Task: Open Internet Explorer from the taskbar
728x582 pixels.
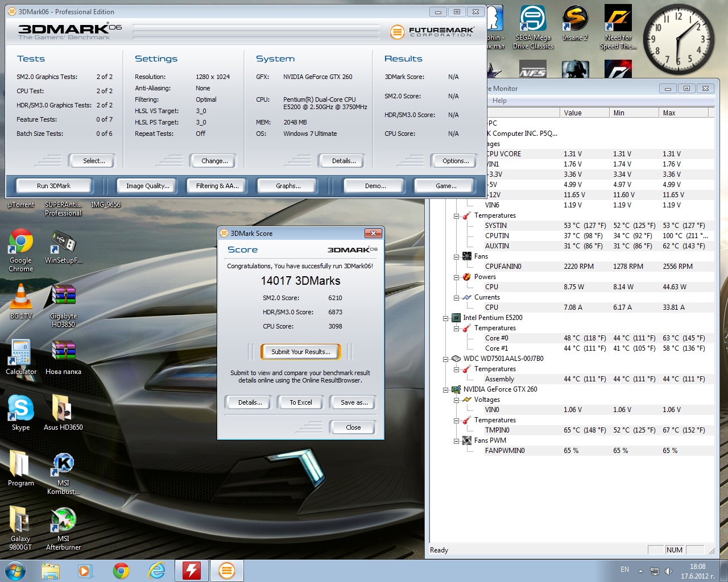Action: (156, 571)
